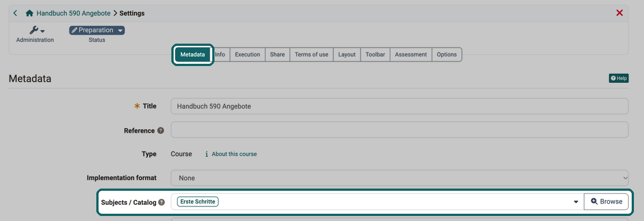Focus the Title input field
The height and width of the screenshot is (221, 644).
(400, 106)
